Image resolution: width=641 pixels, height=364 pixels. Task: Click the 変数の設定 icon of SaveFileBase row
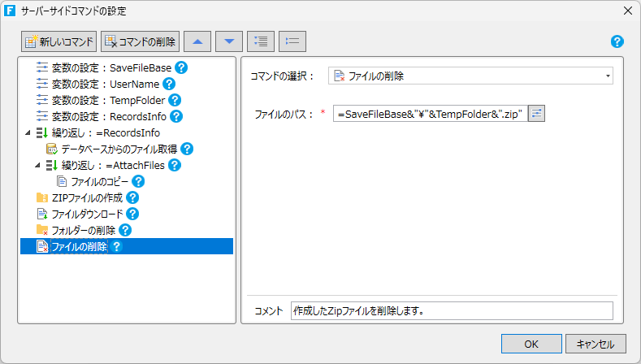pos(42,67)
